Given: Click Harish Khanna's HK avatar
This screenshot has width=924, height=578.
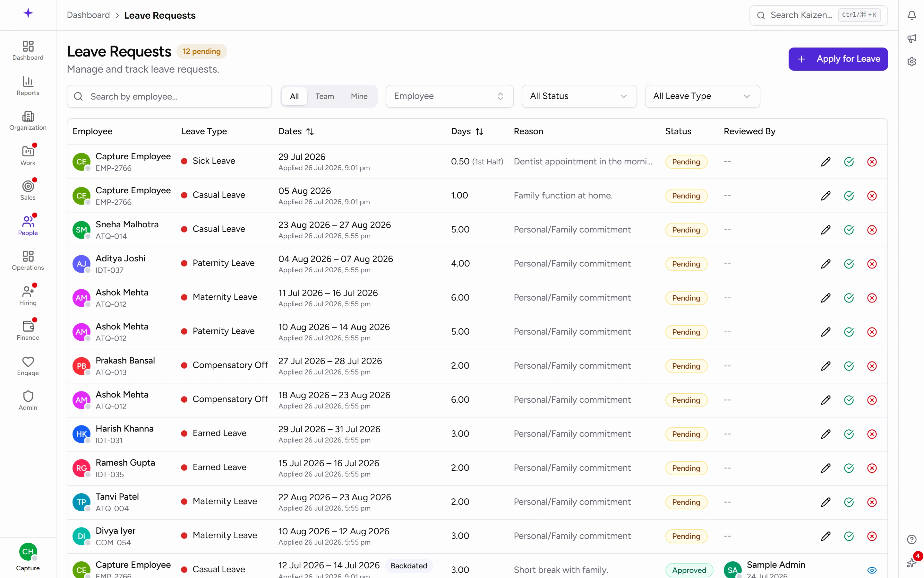Looking at the screenshot, I should click(x=81, y=434).
